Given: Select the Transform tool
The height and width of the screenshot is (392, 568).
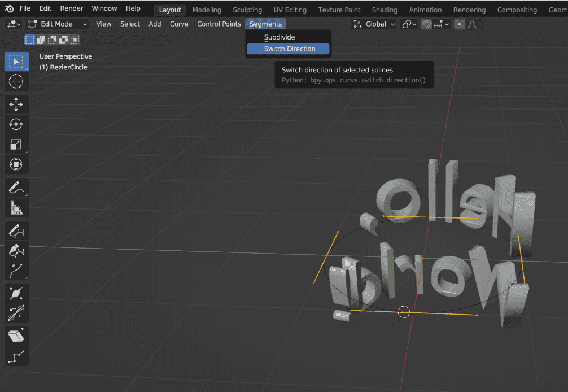Looking at the screenshot, I should click(x=16, y=164).
